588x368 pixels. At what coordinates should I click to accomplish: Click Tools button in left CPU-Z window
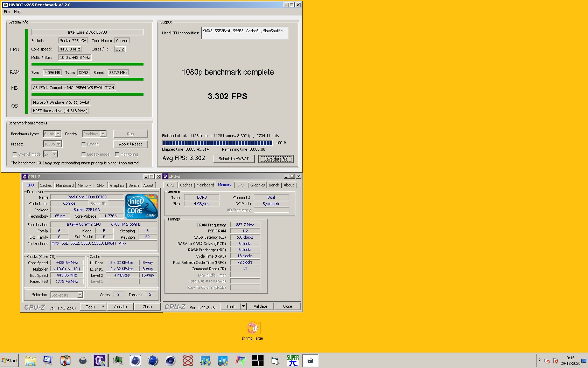pyautogui.click(x=91, y=307)
